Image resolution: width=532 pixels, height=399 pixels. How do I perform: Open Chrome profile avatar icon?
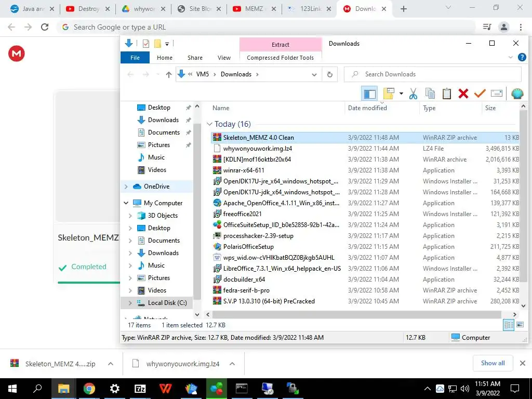504,27
